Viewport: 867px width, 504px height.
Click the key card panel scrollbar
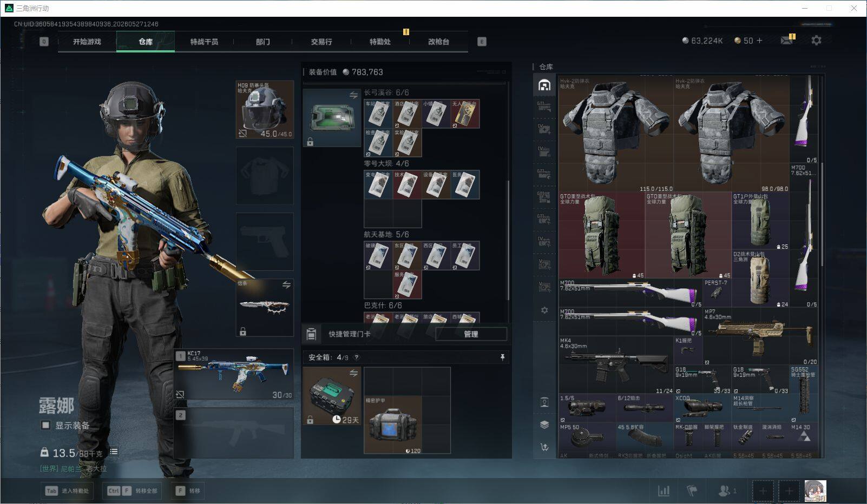tap(507, 240)
